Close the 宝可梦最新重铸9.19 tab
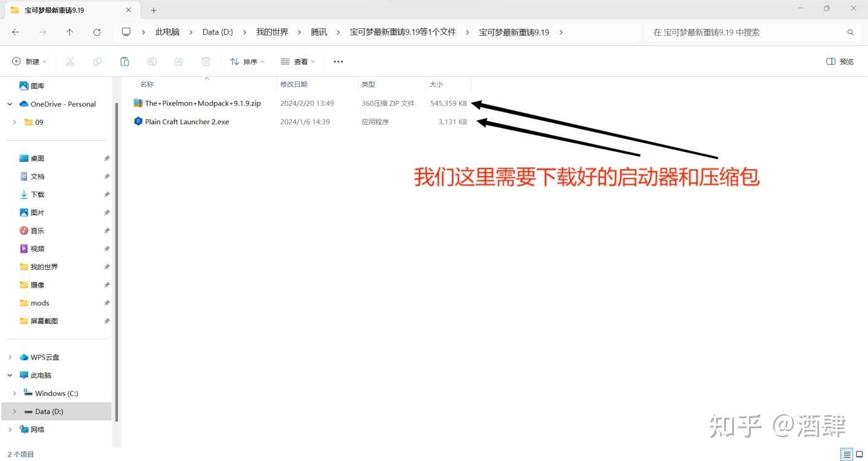The image size is (868, 461). tap(128, 10)
